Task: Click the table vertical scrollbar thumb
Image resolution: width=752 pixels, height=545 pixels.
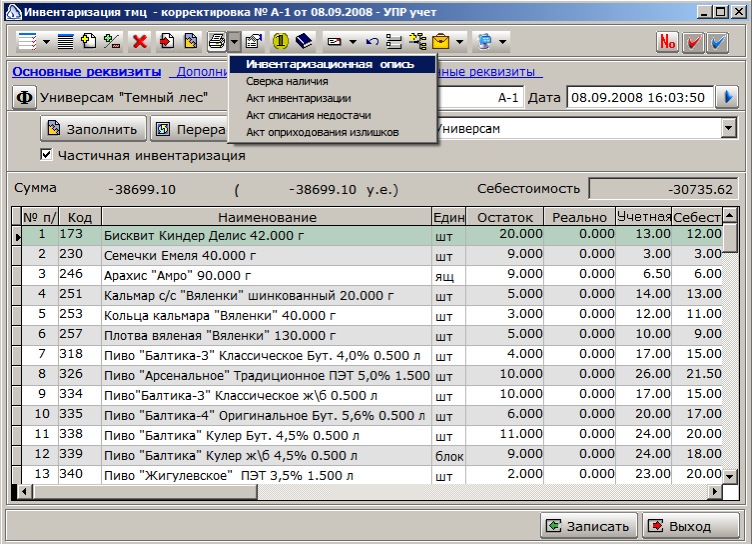Action: click(729, 238)
